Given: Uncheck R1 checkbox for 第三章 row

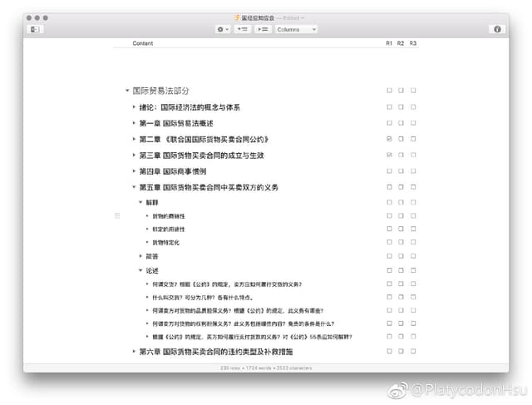Looking at the screenshot, I should click(x=389, y=156).
